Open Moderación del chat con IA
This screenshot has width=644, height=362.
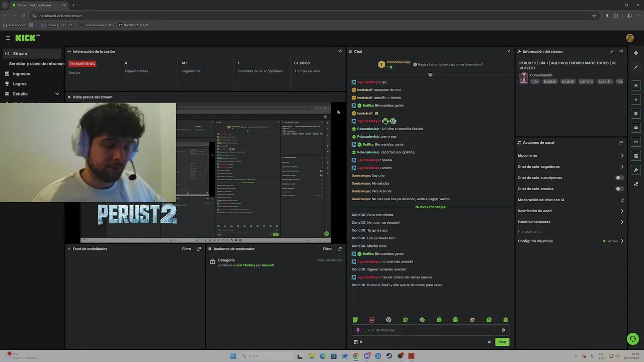(571, 200)
